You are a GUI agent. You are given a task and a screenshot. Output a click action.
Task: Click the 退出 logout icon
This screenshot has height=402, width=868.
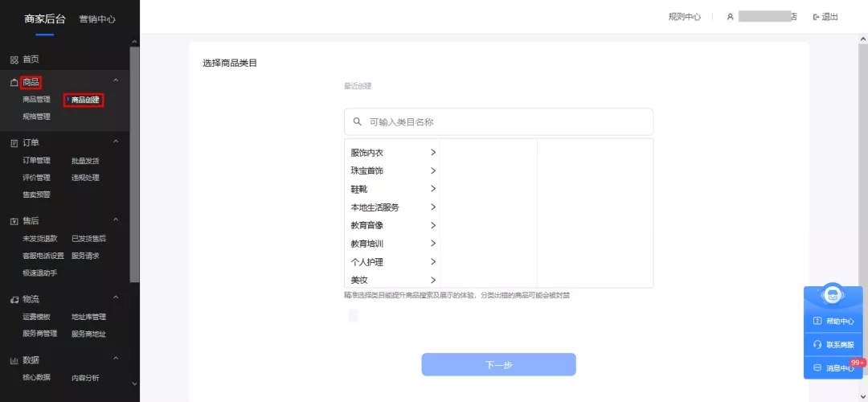click(816, 17)
